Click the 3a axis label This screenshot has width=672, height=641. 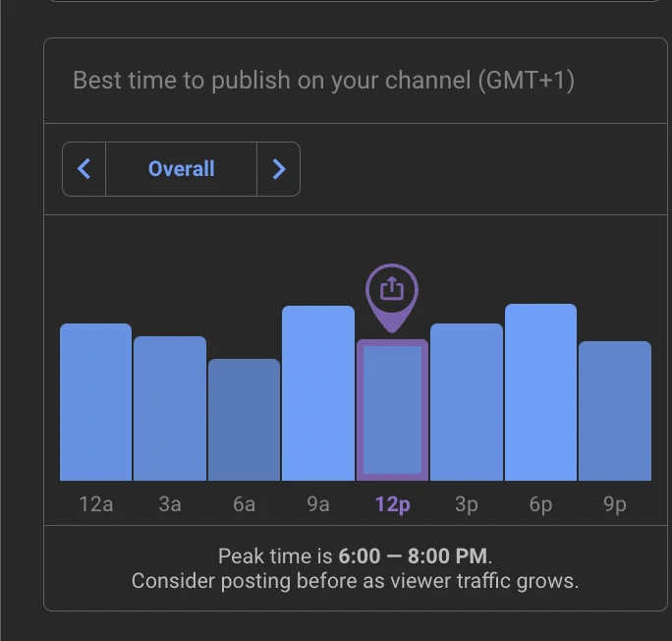point(170,504)
